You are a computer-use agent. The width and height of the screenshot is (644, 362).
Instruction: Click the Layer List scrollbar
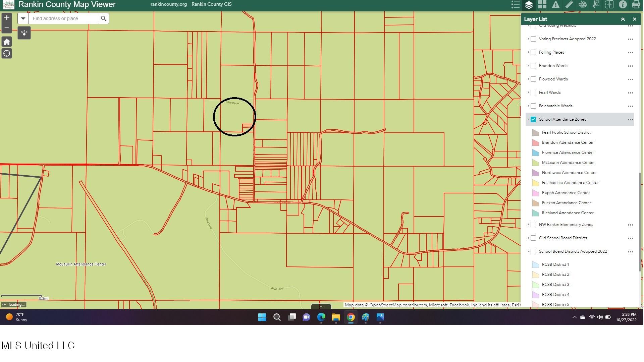click(640, 222)
